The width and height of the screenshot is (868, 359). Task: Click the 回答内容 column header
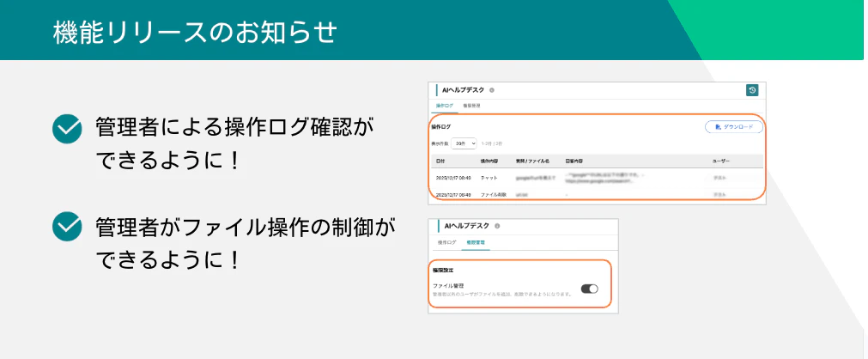574,161
